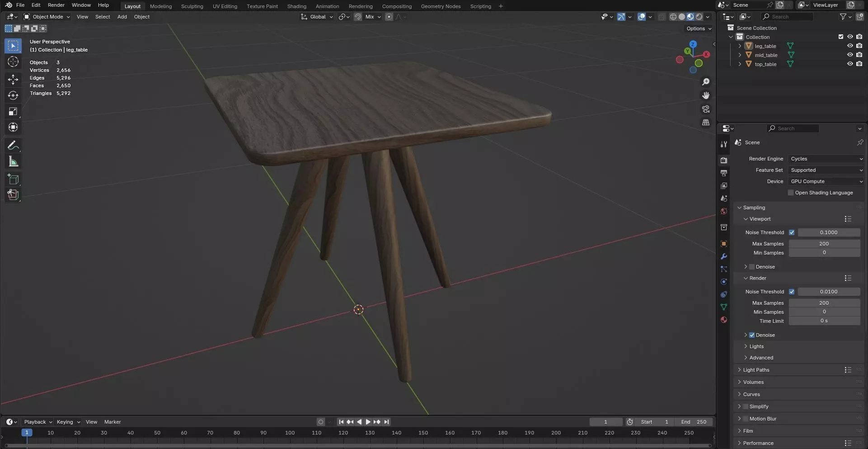
Task: Switch to the Geometry Nodes workspace tab
Action: pos(441,6)
